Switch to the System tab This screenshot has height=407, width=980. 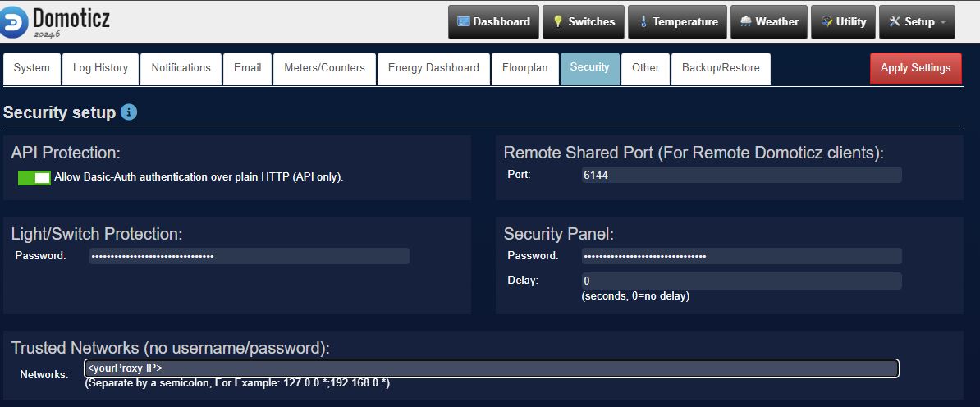pyautogui.click(x=32, y=68)
